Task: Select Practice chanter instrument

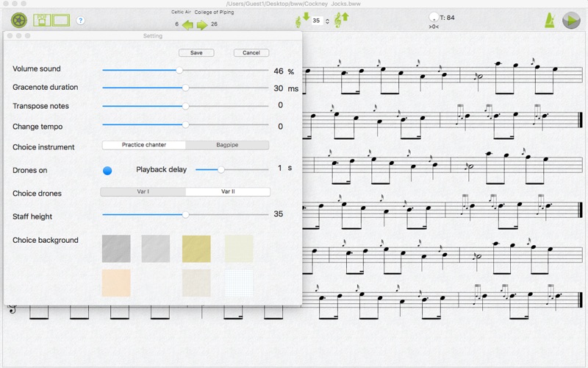Action: tap(144, 145)
